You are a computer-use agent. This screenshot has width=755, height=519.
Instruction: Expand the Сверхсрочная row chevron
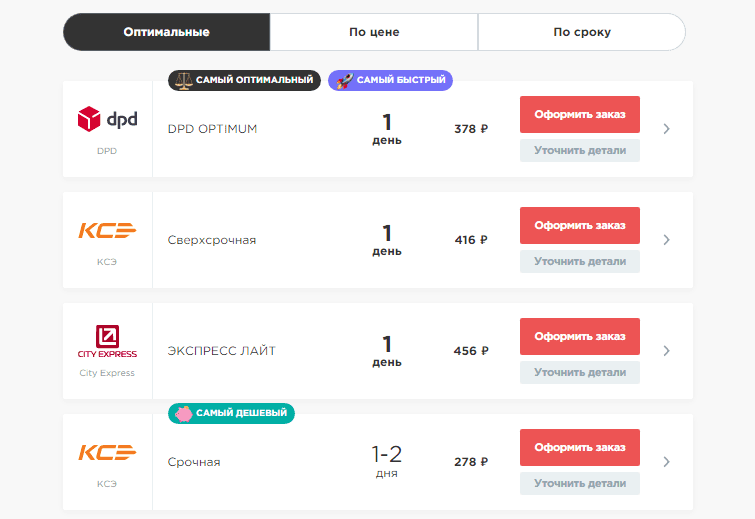(x=667, y=240)
